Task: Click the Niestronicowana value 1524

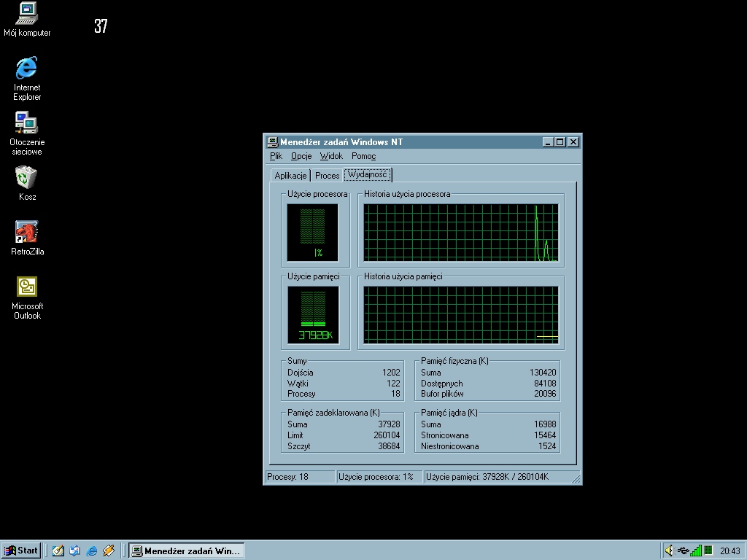Action: (x=547, y=446)
